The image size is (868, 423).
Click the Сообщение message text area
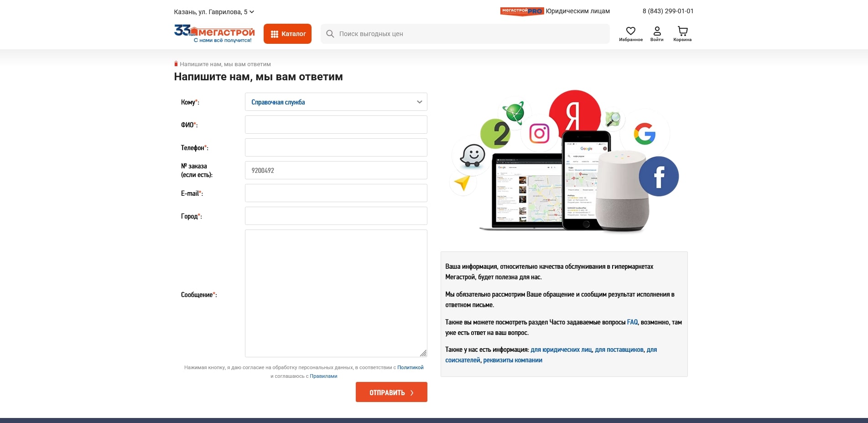click(x=336, y=293)
